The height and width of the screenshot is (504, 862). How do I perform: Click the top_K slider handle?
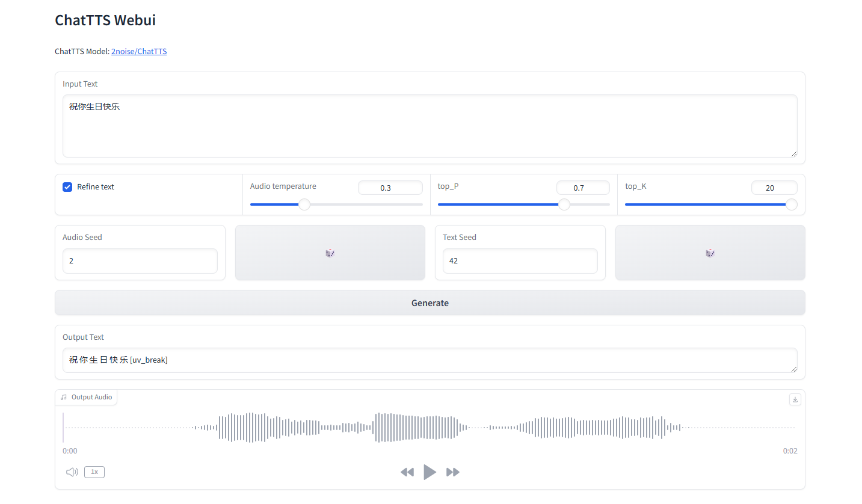792,204
